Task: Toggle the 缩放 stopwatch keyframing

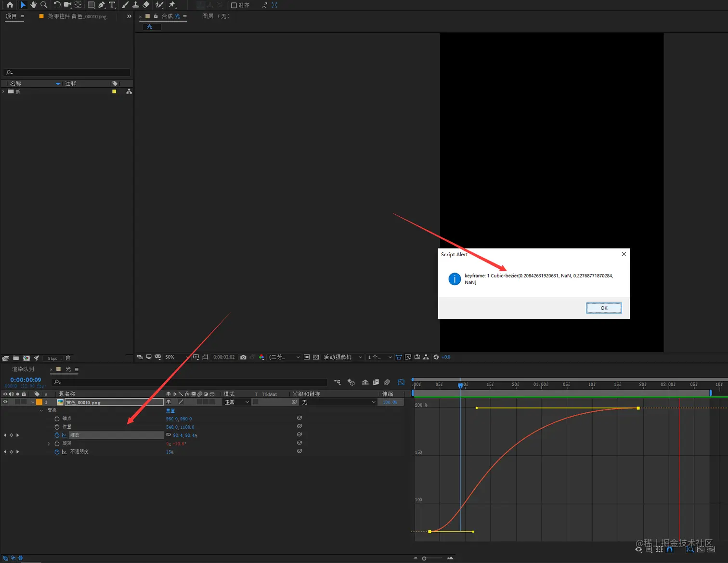Action: (57, 435)
